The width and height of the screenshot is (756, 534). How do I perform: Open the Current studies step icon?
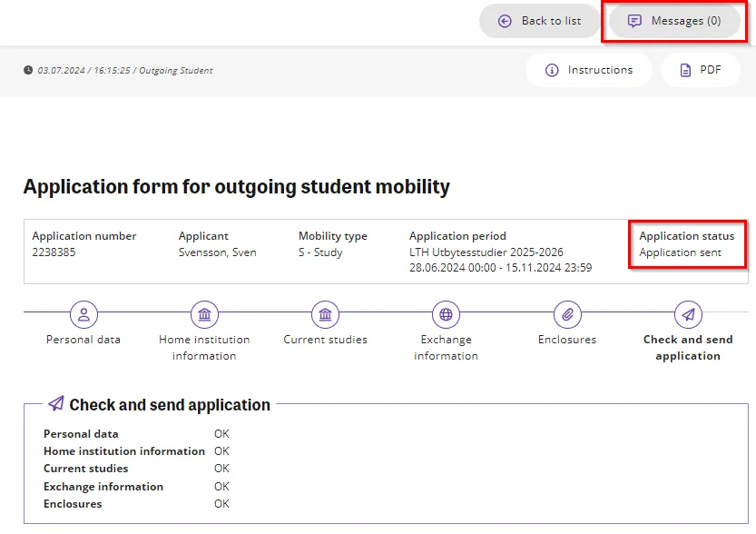(325, 315)
